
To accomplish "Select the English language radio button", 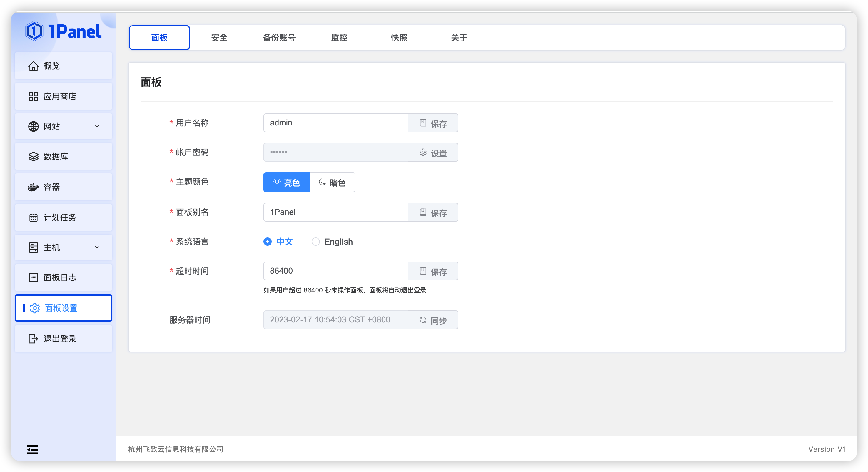I will pos(316,242).
